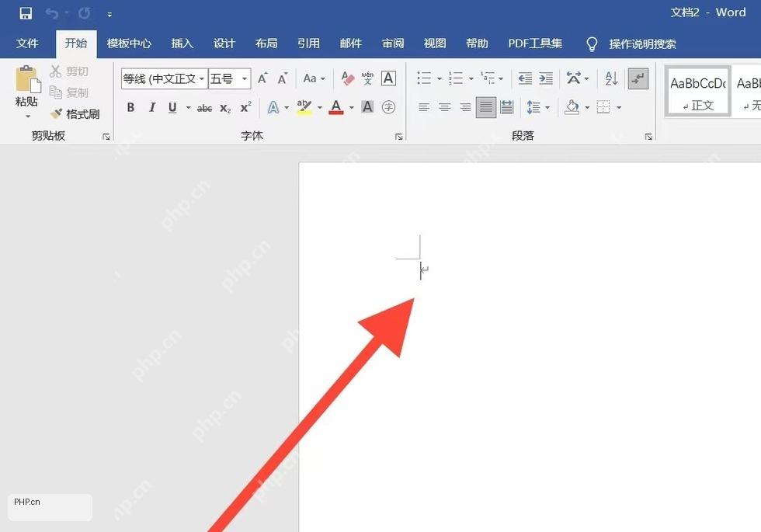The image size is (761, 532).
Task: Click the decrease indent icon
Action: pyautogui.click(x=525, y=78)
